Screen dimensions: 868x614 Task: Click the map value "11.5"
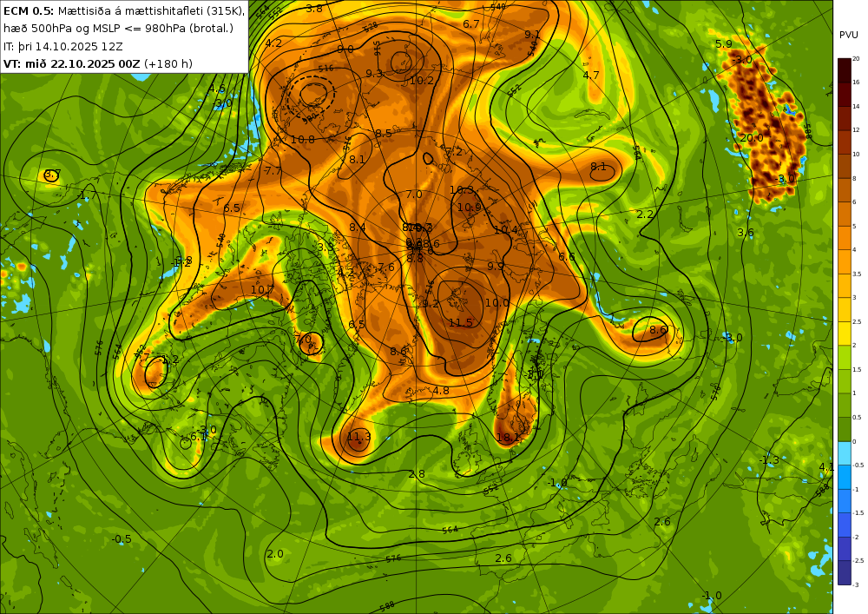pyautogui.click(x=461, y=323)
